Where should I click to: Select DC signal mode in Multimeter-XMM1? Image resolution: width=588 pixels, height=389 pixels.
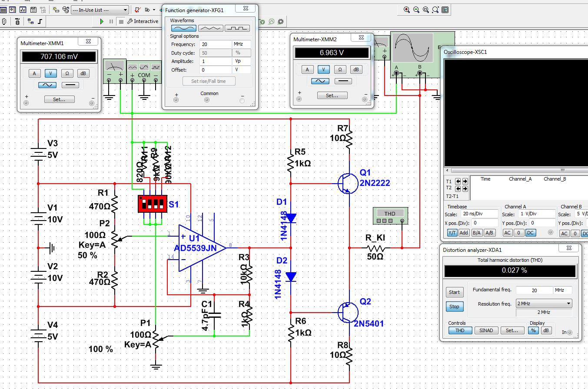pyautogui.click(x=70, y=85)
